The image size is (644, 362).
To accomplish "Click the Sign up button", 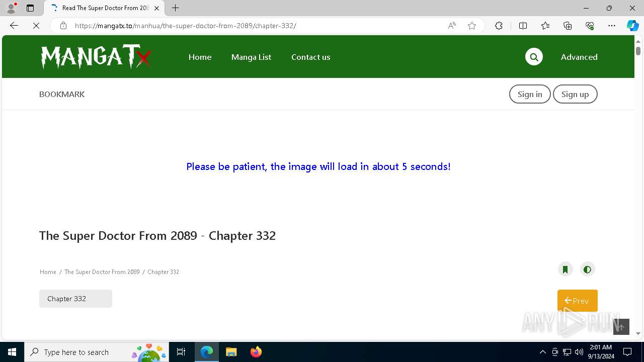I will click(x=575, y=94).
